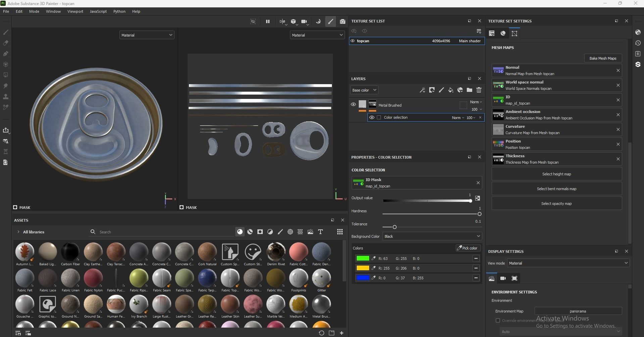
Task: Remove the Curvature mesh map
Action: [618, 129]
